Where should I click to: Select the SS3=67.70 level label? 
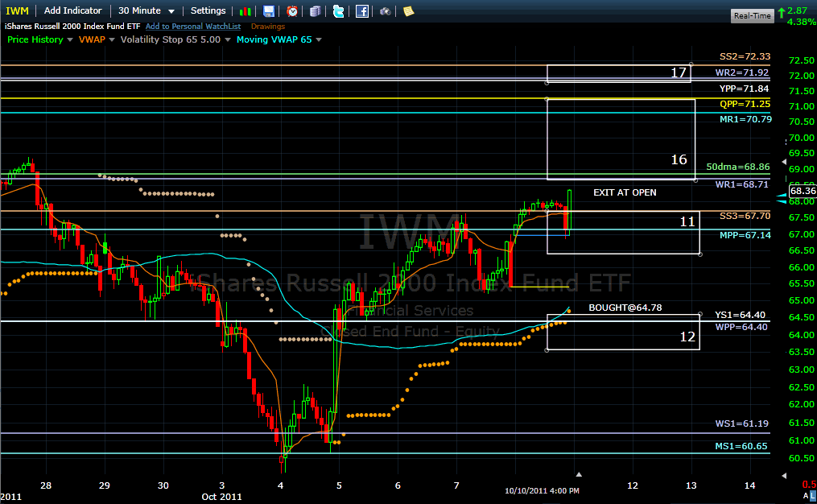pos(745,216)
